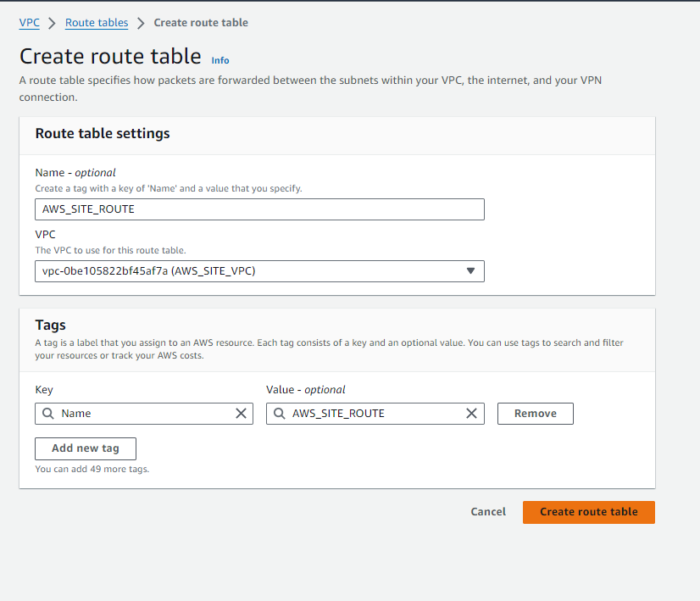Remove the Name tag
The width and height of the screenshot is (700, 601).
(x=536, y=414)
